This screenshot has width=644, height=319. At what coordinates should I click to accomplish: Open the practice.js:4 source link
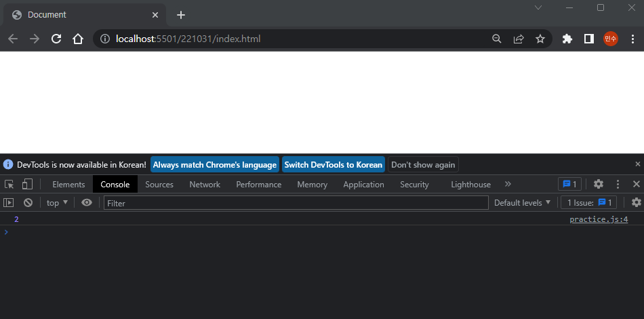(599, 219)
